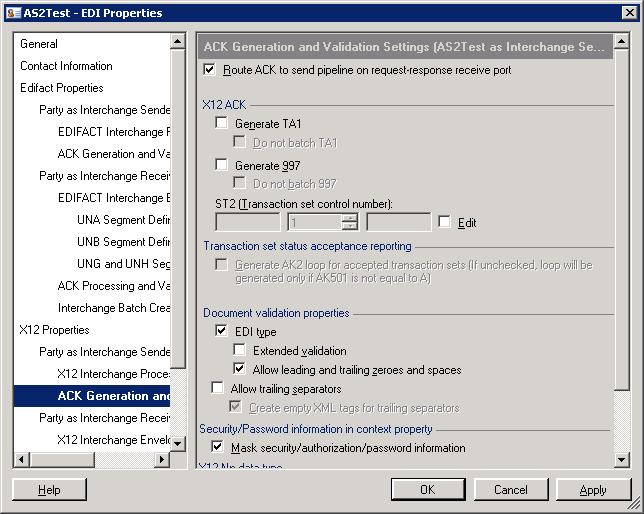Click the AS2Test title bar icon

[13, 13]
